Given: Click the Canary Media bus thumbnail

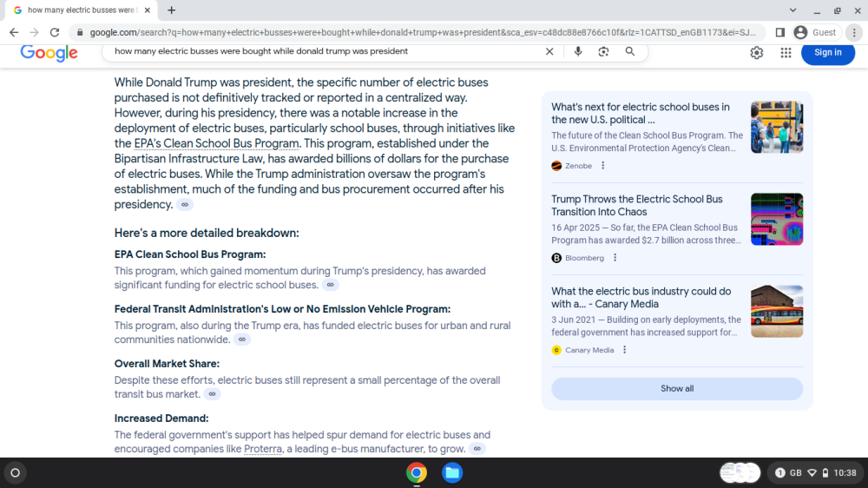Looking at the screenshot, I should click(777, 311).
